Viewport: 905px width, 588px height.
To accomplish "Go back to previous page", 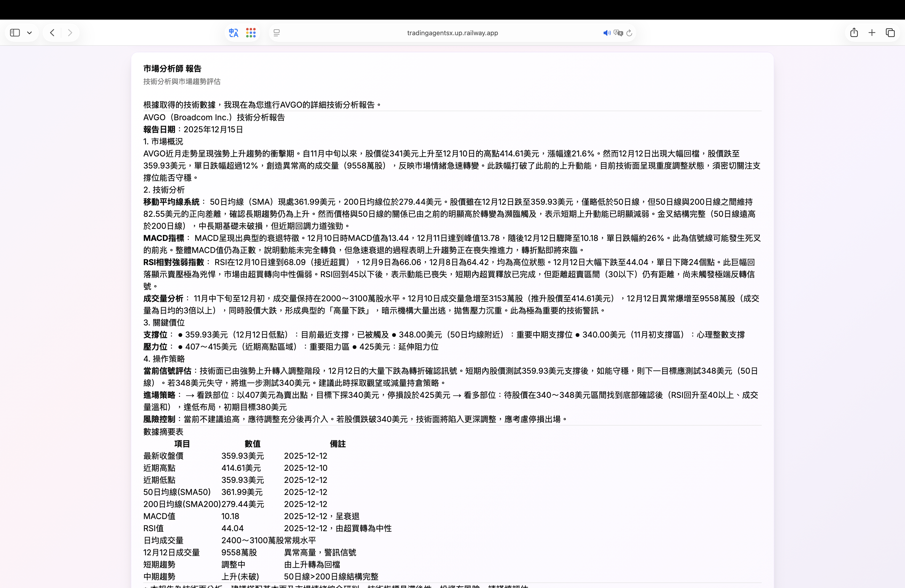I will 53,33.
